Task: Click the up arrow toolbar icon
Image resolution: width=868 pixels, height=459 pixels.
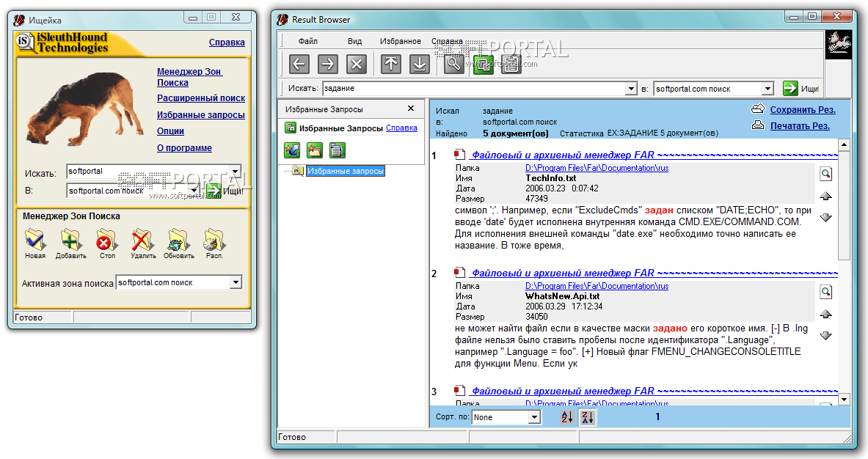Action: tap(391, 64)
